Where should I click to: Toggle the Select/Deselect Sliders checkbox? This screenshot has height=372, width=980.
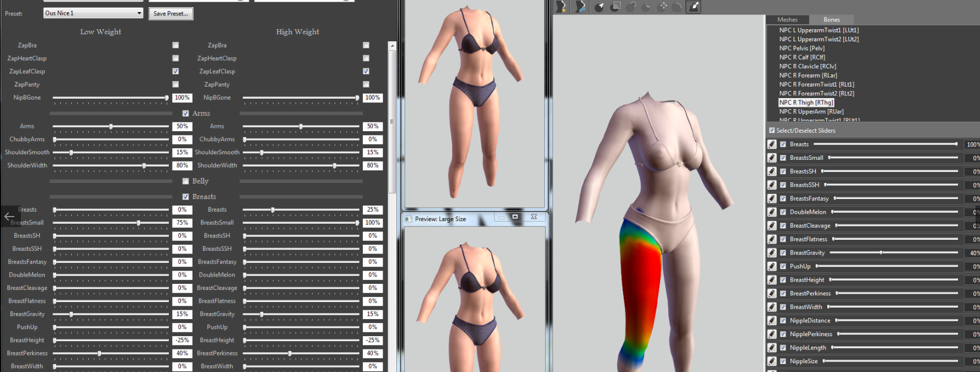772,131
